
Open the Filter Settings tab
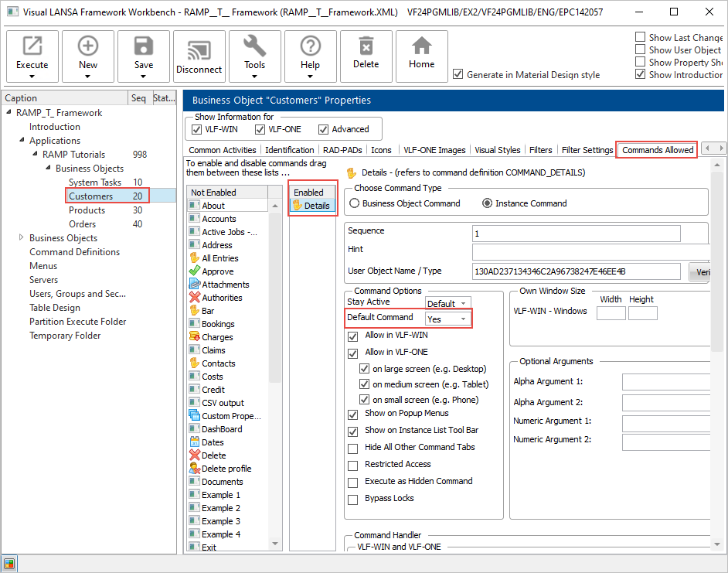coord(587,150)
